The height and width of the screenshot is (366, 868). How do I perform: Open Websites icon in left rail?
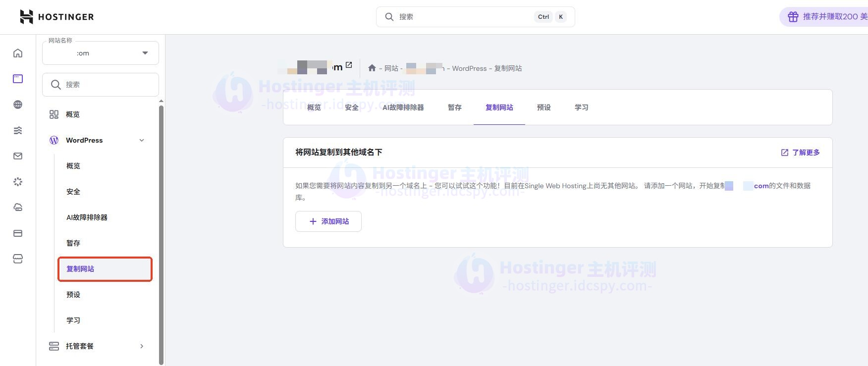[x=18, y=79]
